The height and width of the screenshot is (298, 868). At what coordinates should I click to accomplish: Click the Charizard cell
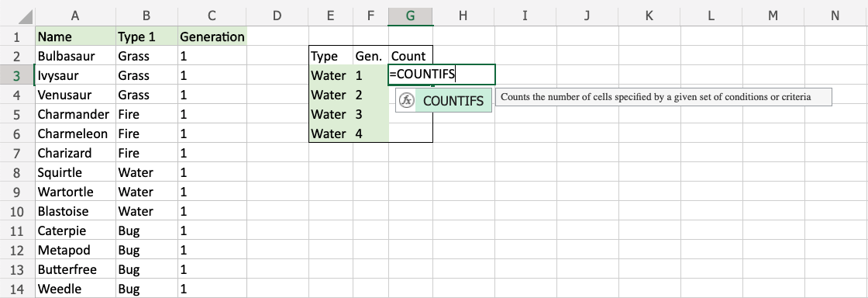coord(74,153)
